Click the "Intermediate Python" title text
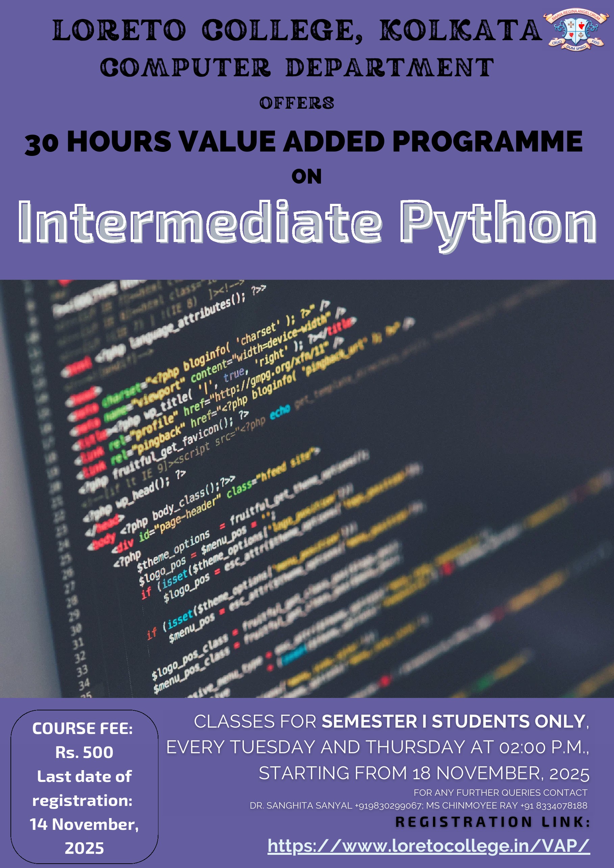The height and width of the screenshot is (868, 614). (307, 223)
